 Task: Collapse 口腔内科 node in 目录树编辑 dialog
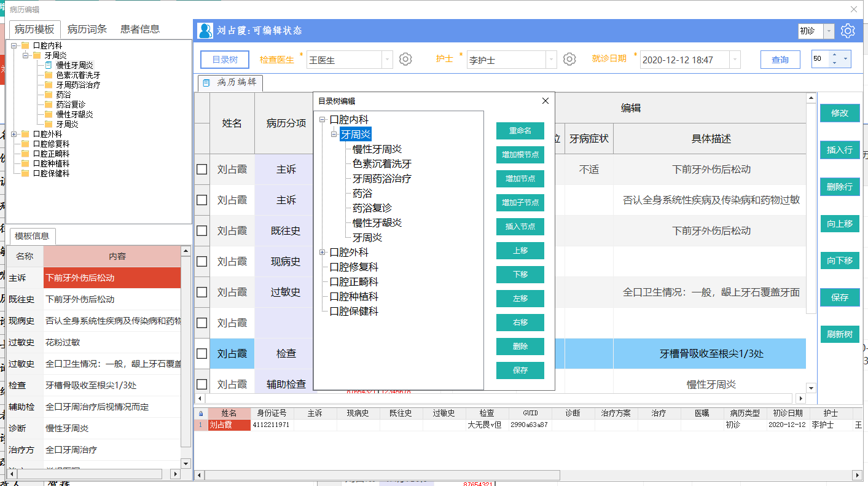click(323, 120)
